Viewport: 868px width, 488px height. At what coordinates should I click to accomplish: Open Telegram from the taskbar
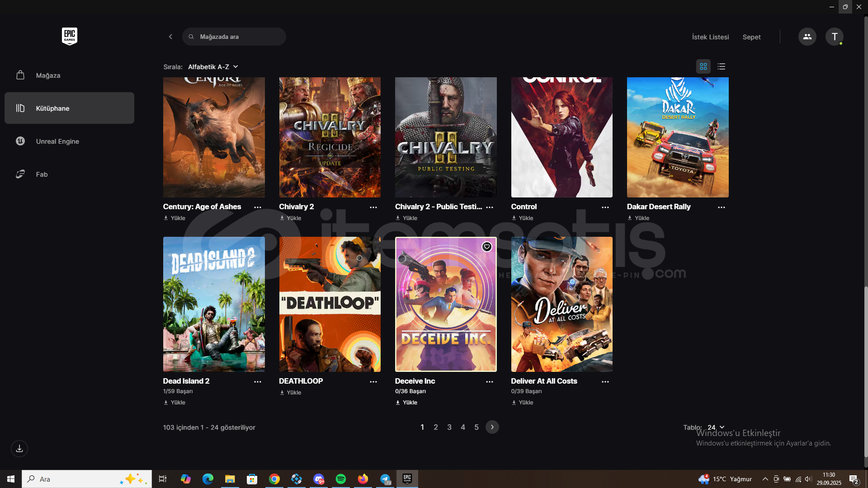click(x=385, y=479)
